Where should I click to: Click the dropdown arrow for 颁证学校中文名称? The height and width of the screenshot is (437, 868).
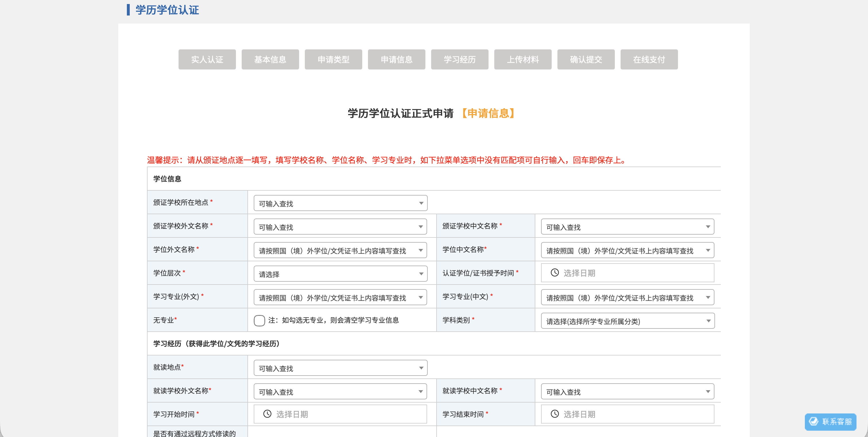pos(708,227)
